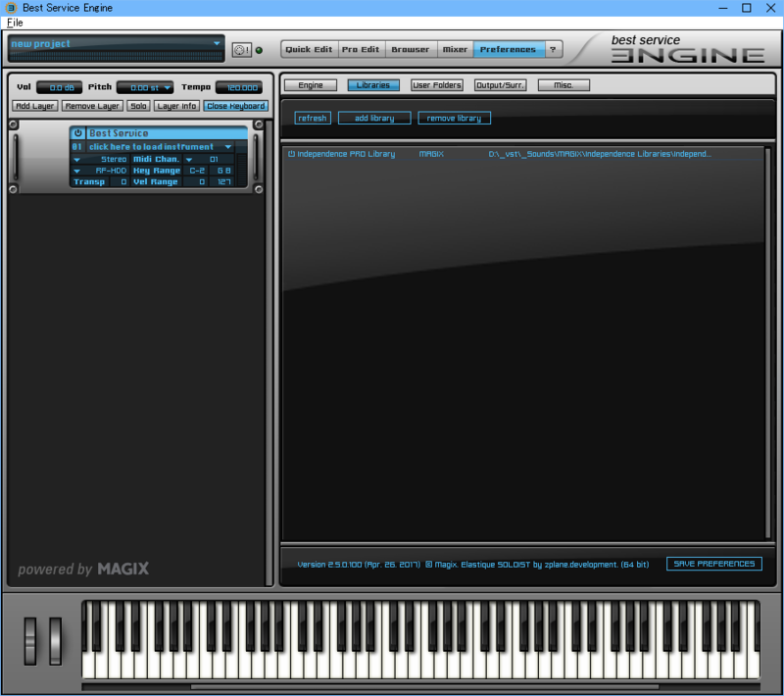The height and width of the screenshot is (696, 784).
Task: Toggle the Best Service layer power icon
Action: (78, 133)
